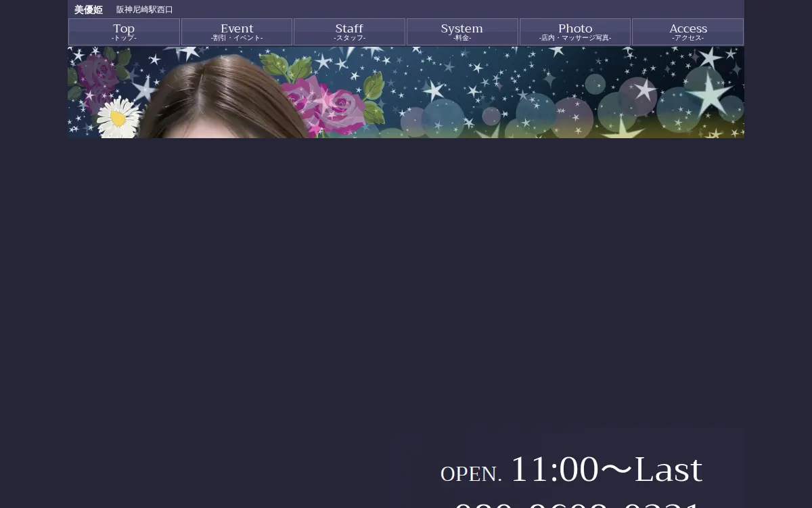
Task: Click the 阪神尼崎駅西口 header text
Action: [145, 9]
